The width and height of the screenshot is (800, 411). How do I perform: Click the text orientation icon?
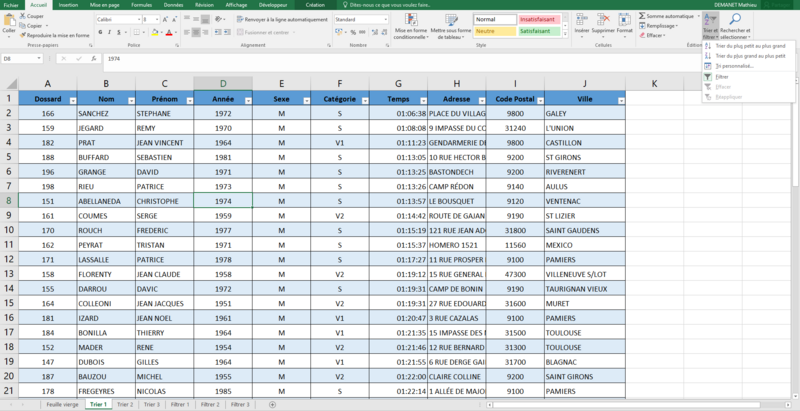(x=219, y=19)
